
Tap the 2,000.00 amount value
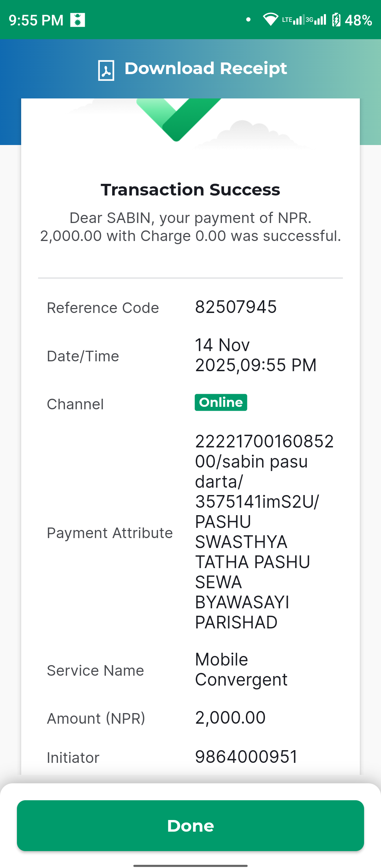pyautogui.click(x=230, y=718)
